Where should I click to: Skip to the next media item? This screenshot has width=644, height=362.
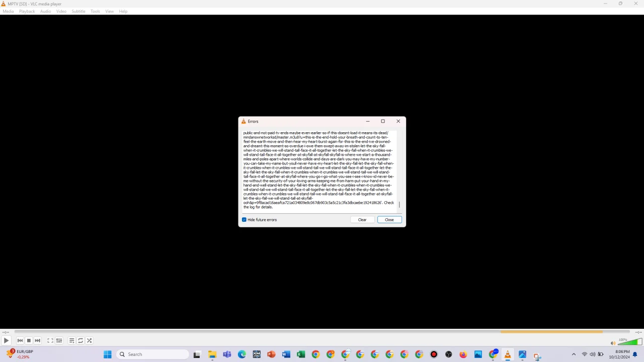click(x=38, y=340)
